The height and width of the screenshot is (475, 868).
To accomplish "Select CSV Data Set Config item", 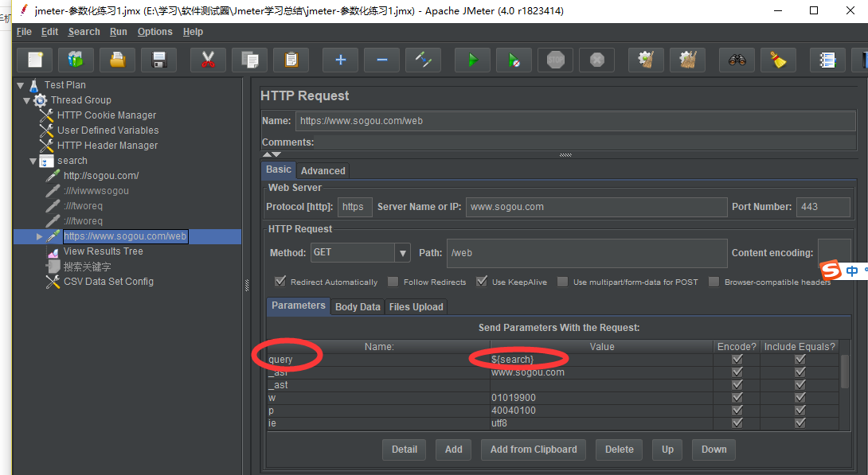I will point(108,282).
